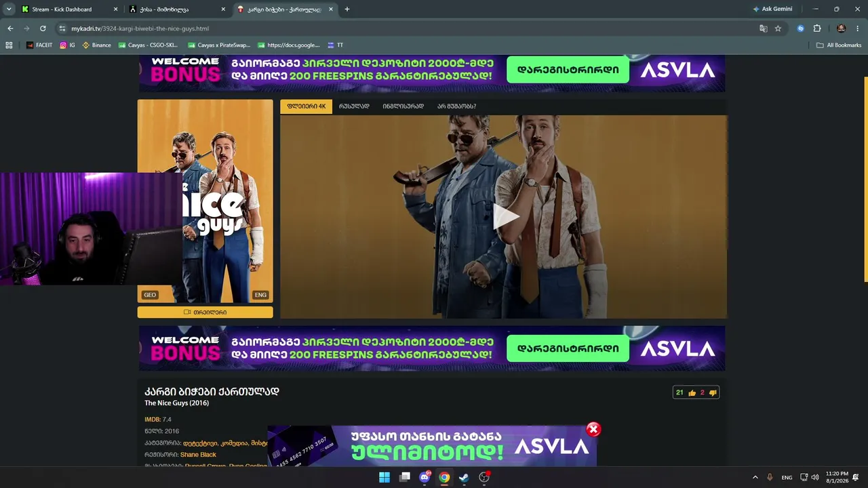Open the clock showing 11:20 PM
Image resolution: width=868 pixels, height=488 pixels.
click(x=837, y=477)
